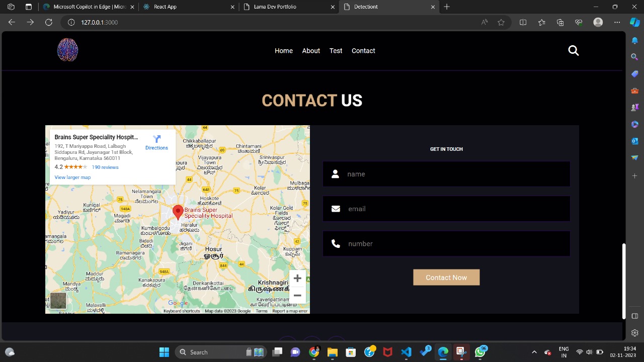
Task: Open map Keyboard shortcuts link
Action: tap(182, 311)
